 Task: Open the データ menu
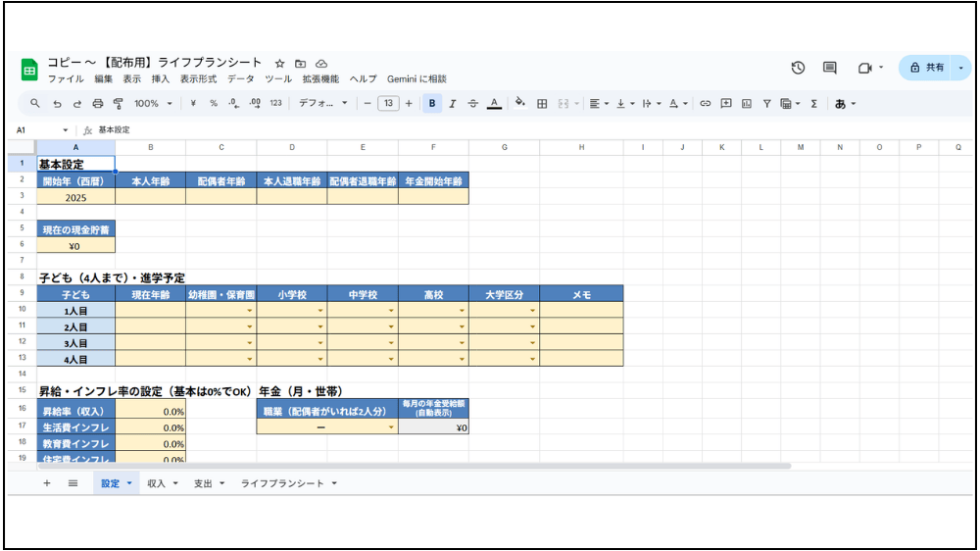[x=240, y=78]
